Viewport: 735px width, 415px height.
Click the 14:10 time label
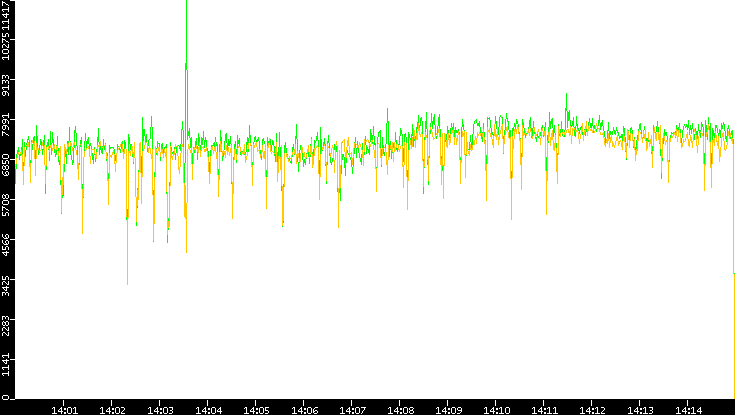497,410
